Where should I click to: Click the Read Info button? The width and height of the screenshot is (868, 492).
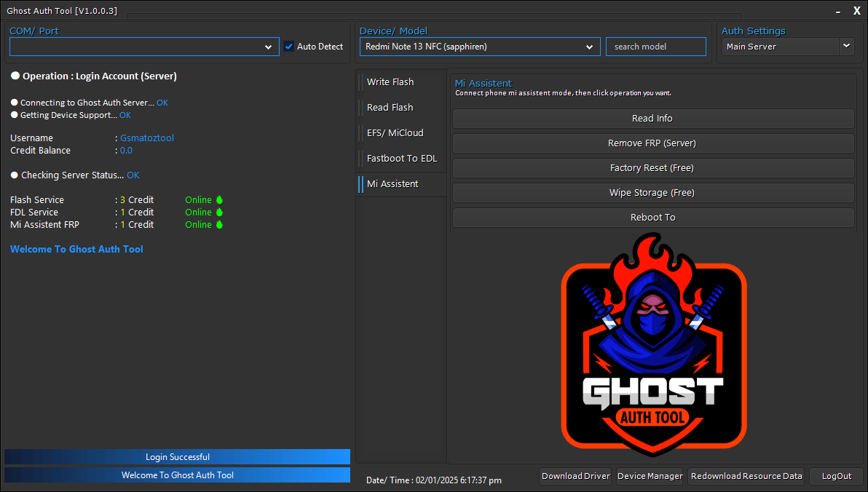(x=652, y=119)
